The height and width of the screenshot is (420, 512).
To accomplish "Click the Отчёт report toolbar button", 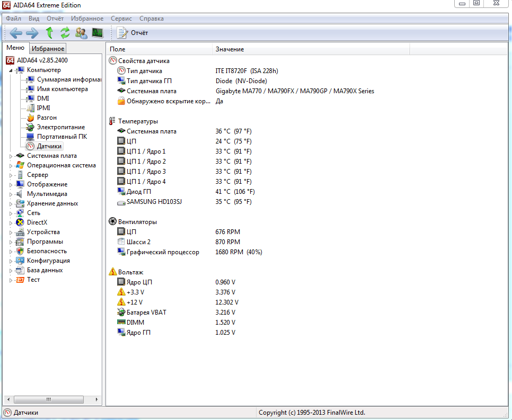I will point(133,33).
